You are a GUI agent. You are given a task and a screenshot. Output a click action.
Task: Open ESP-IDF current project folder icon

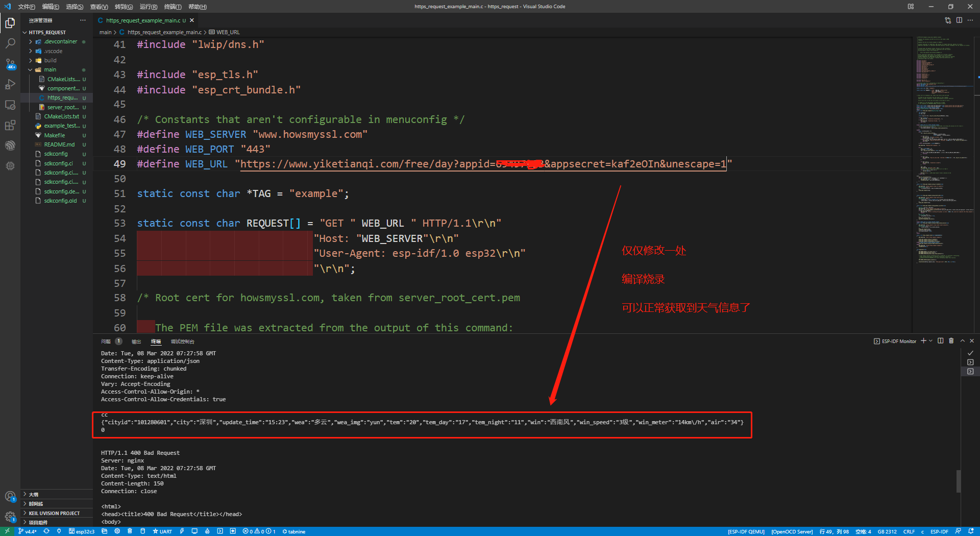coord(104,531)
